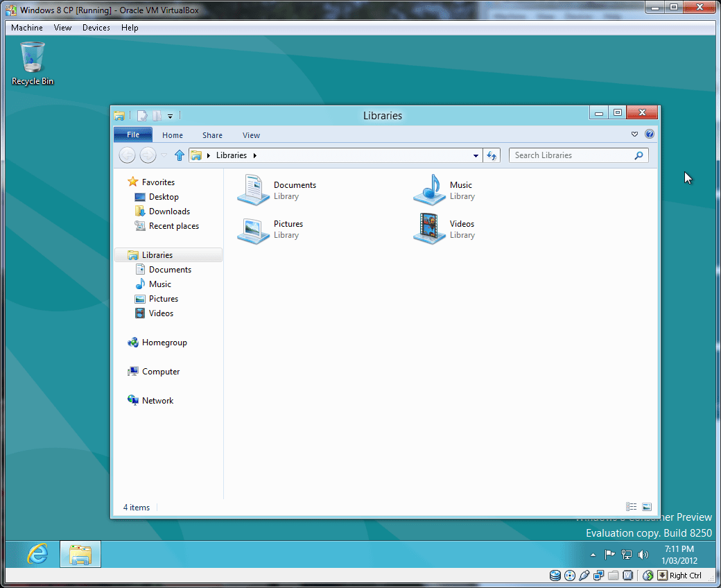The height and width of the screenshot is (588, 721).
Task: Click the address bar root chevron
Action: [208, 155]
